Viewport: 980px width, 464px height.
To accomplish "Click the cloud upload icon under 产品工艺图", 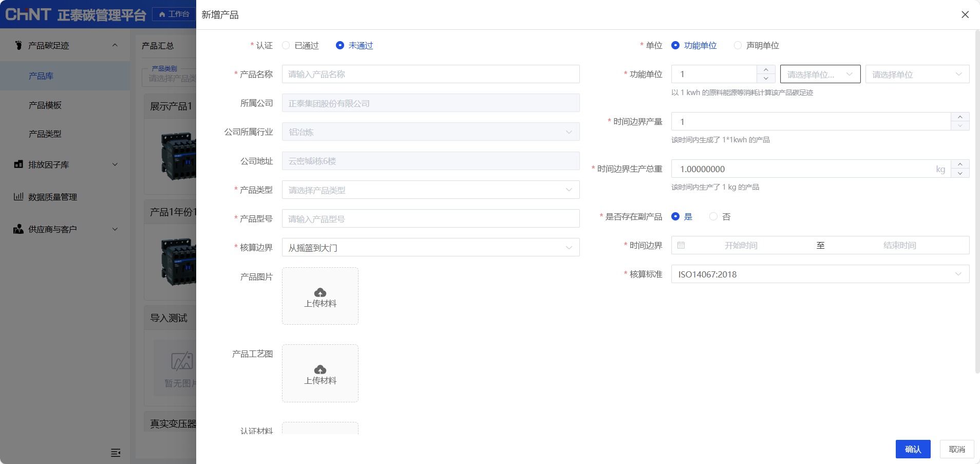I will pyautogui.click(x=320, y=369).
